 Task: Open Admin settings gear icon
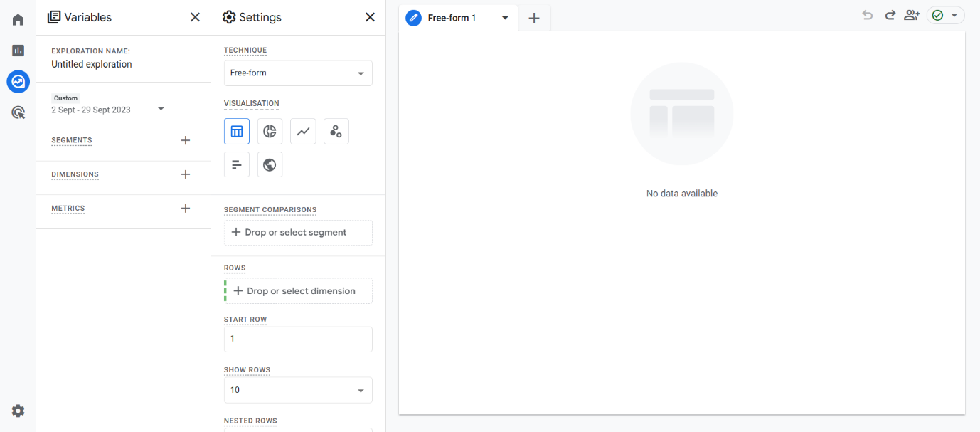click(x=18, y=411)
